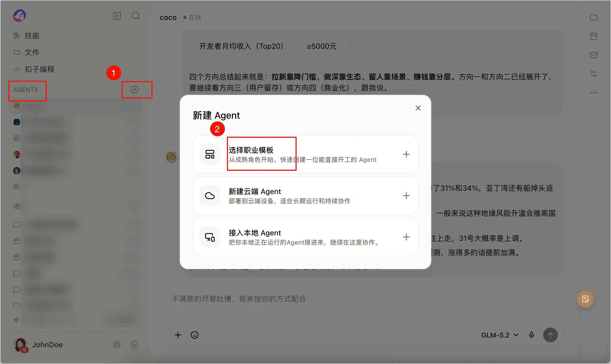Choose 新建云端 Agent option
The width and height of the screenshot is (611, 364).
[x=305, y=196]
